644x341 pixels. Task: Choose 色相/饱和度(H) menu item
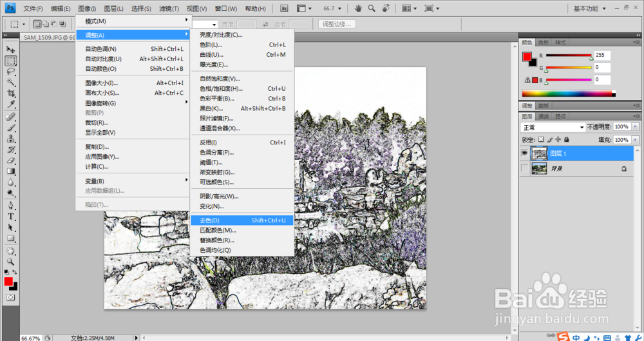(x=242, y=88)
